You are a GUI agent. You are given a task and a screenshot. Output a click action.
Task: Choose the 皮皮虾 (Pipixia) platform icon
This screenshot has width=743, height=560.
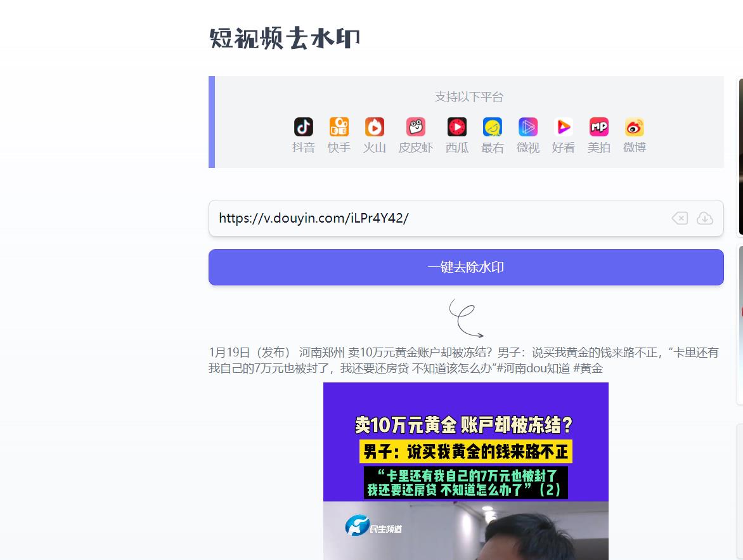coord(416,127)
